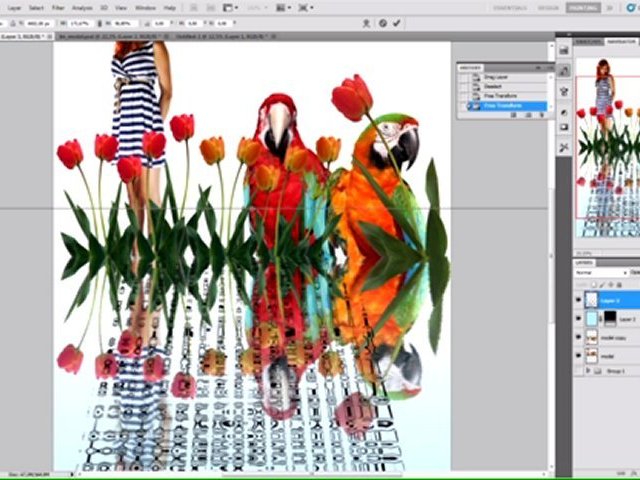Hide Layer 3 using its eye icon
The height and width of the screenshot is (480, 640).
coord(579,300)
